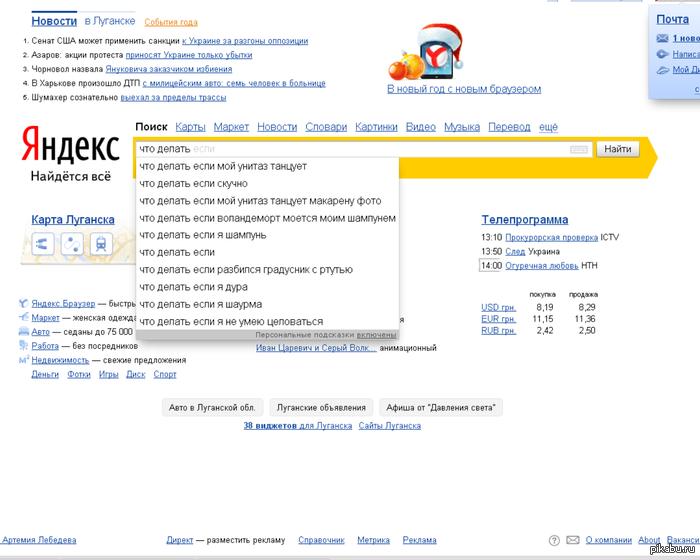Click the Работа service icon
The image size is (700, 560).
(24, 345)
